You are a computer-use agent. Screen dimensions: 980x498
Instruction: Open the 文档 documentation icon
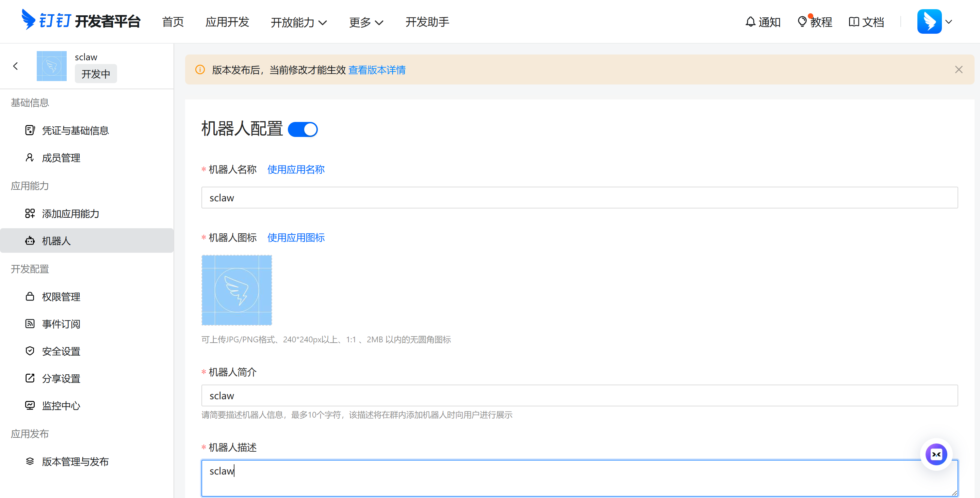point(853,22)
